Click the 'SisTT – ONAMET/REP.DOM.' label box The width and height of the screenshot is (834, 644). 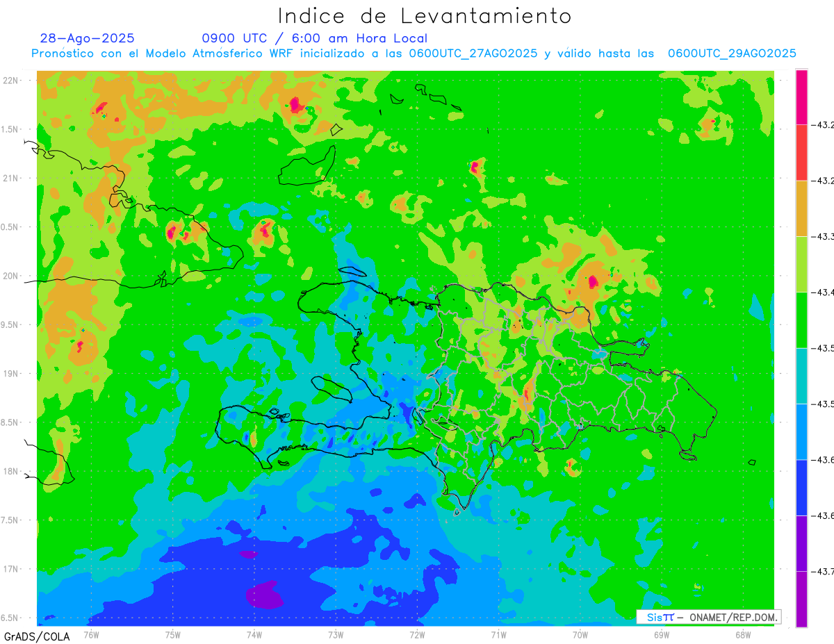coord(708,617)
